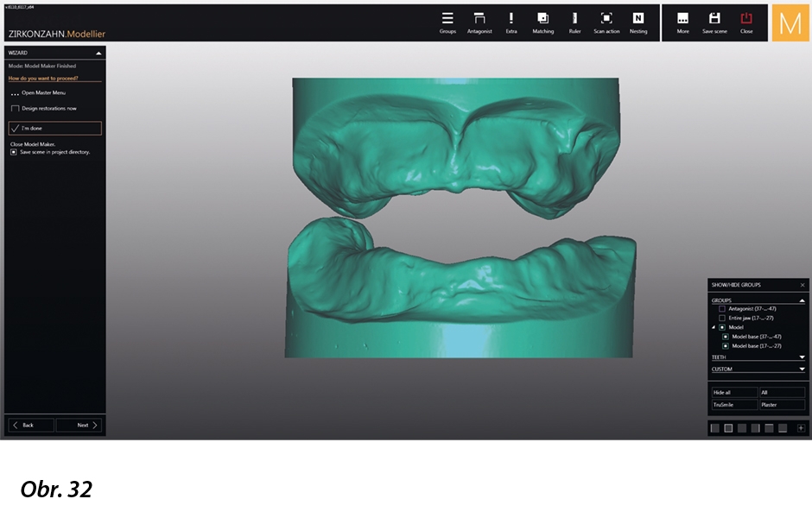The image size is (812, 518).
Task: Click the Save scene icon
Action: tap(714, 19)
